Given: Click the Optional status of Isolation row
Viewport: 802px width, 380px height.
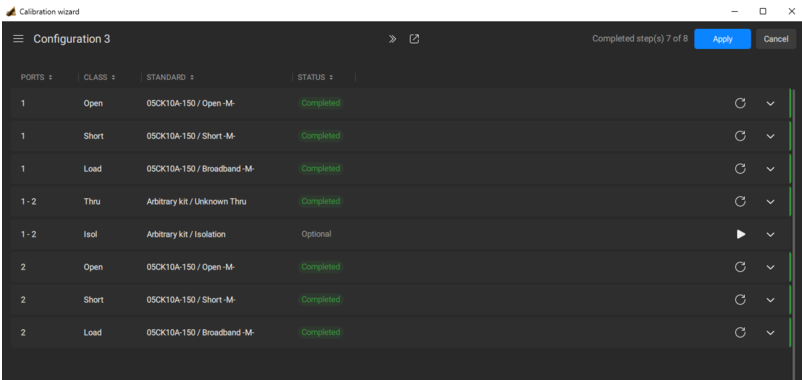Looking at the screenshot, I should tap(316, 234).
